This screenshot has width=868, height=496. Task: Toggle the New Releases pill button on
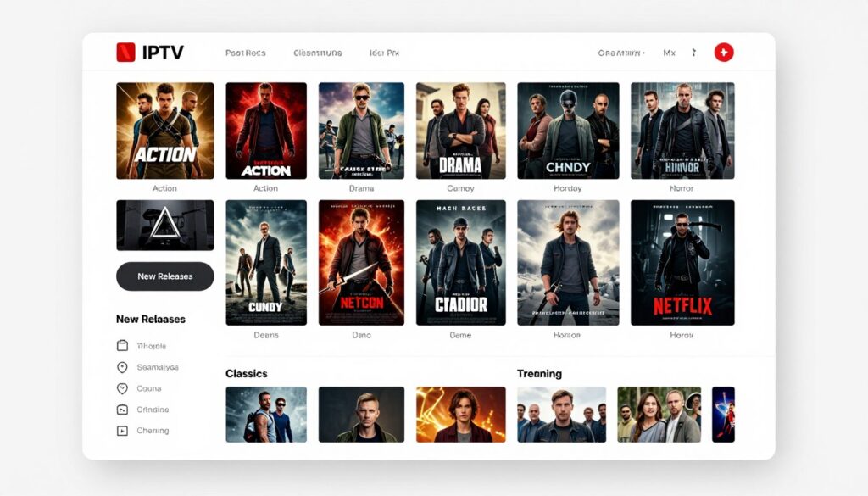pyautogui.click(x=164, y=276)
